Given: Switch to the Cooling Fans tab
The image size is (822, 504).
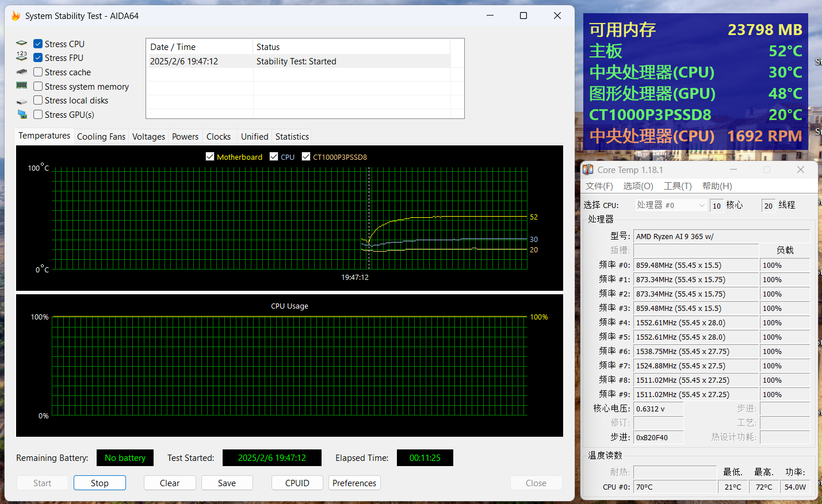Looking at the screenshot, I should click(101, 137).
